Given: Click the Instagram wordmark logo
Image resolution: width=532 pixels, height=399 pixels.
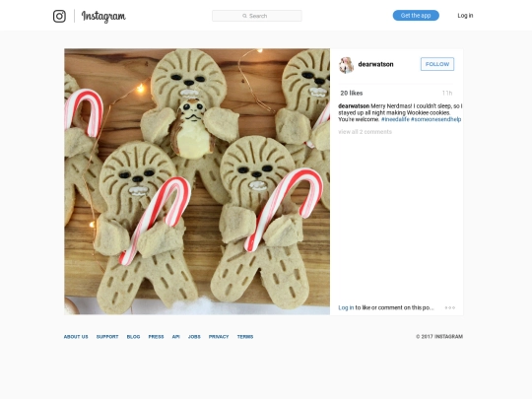Looking at the screenshot, I should pyautogui.click(x=103, y=17).
